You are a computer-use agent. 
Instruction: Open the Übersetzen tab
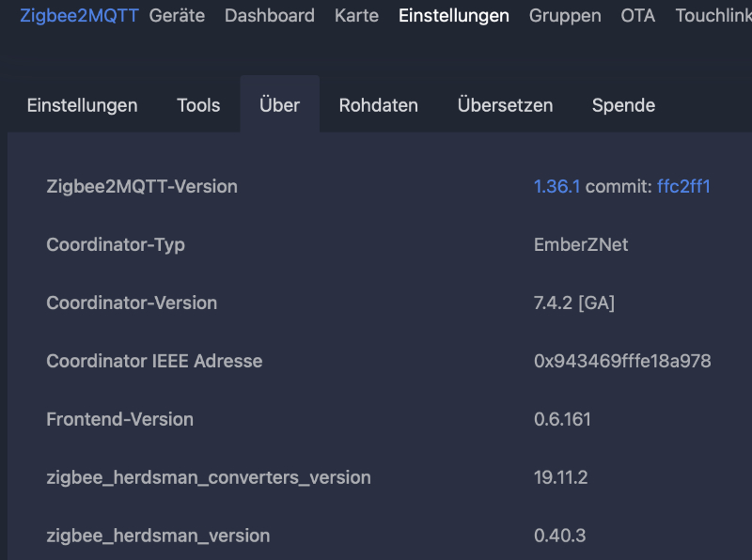coord(505,105)
